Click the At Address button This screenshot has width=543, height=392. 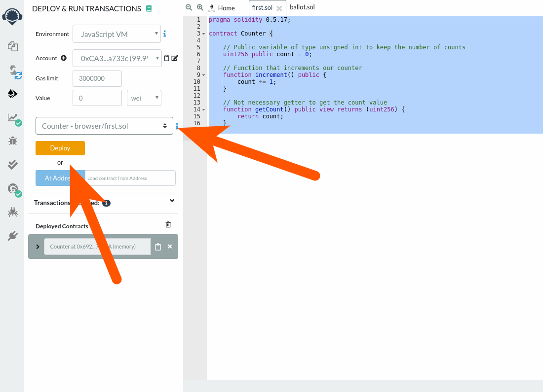coord(60,178)
